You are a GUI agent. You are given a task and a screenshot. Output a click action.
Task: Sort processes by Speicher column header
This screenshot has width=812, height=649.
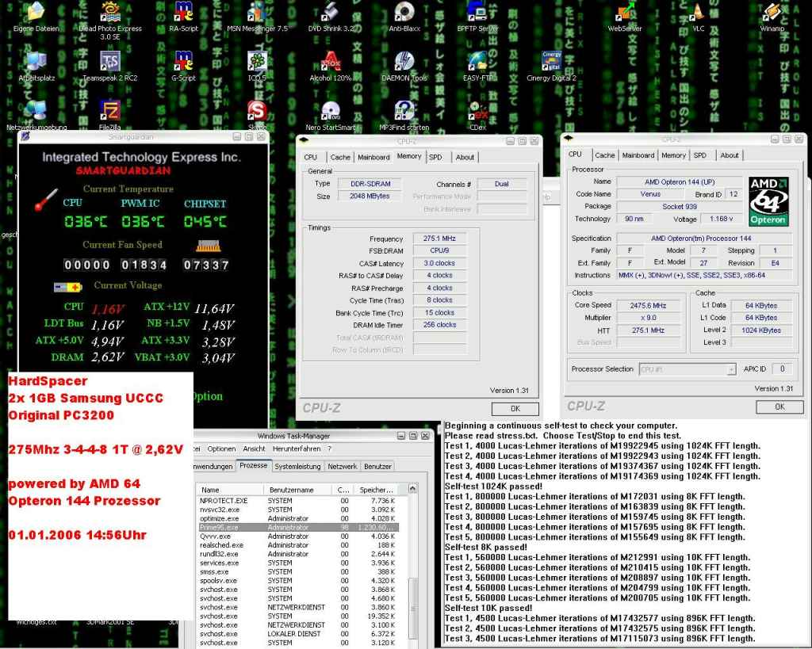[377, 490]
